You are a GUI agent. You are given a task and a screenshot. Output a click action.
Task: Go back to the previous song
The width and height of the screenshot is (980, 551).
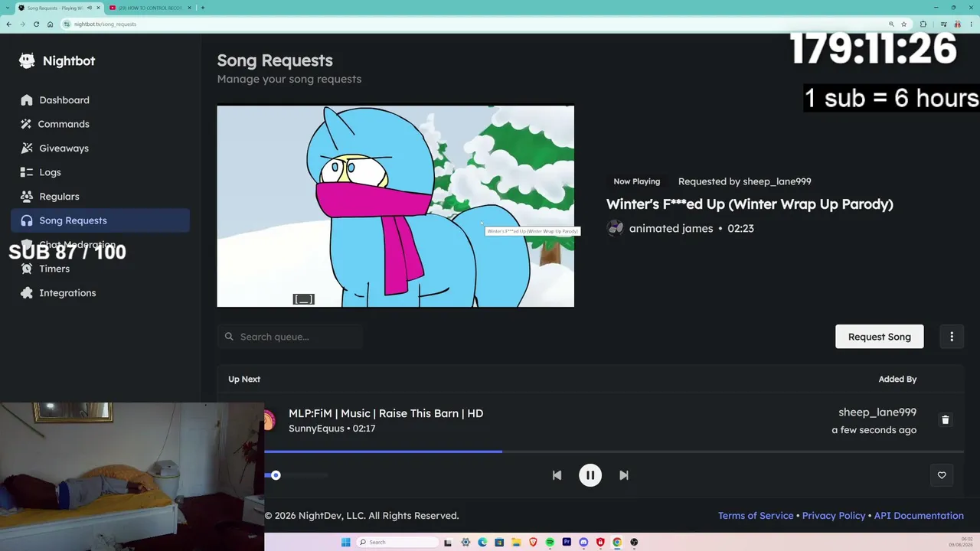pos(557,475)
